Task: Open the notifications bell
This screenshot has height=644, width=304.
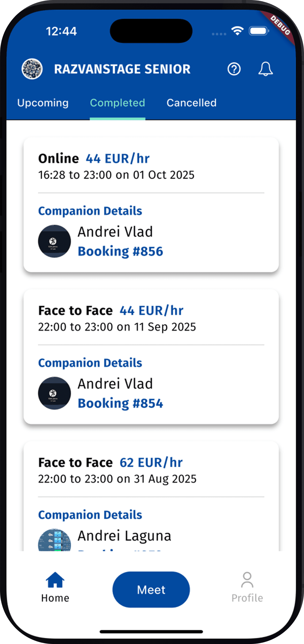Action: pyautogui.click(x=266, y=69)
